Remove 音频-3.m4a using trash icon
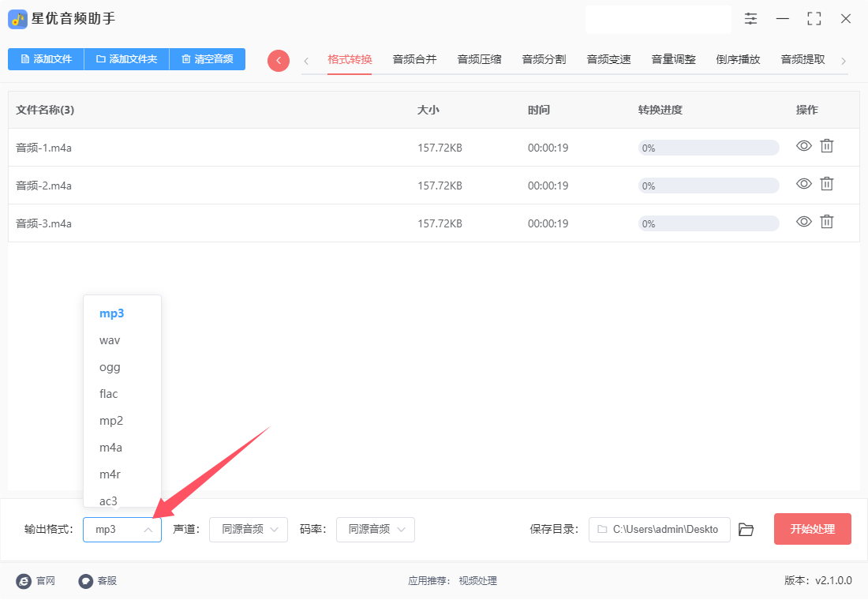 (826, 222)
